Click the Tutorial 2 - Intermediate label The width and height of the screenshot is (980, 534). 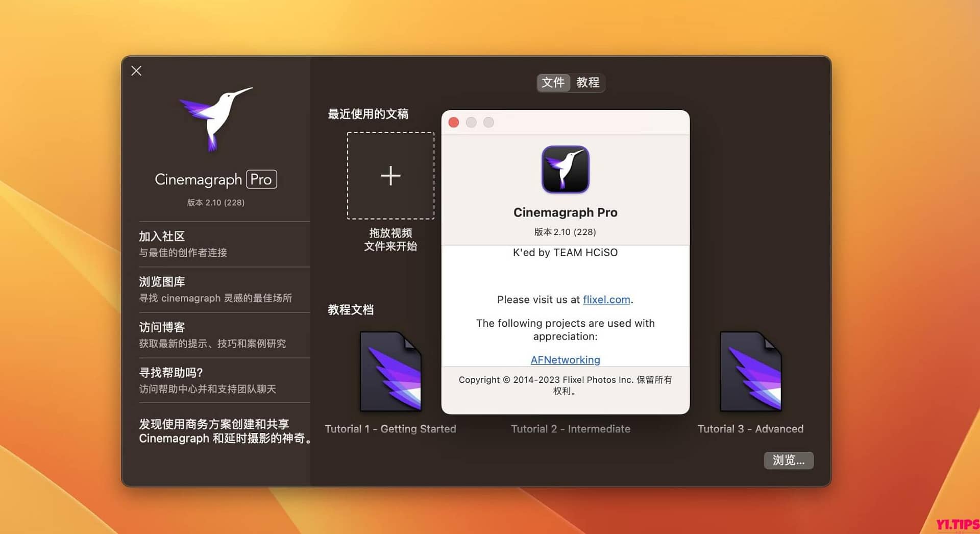571,429
